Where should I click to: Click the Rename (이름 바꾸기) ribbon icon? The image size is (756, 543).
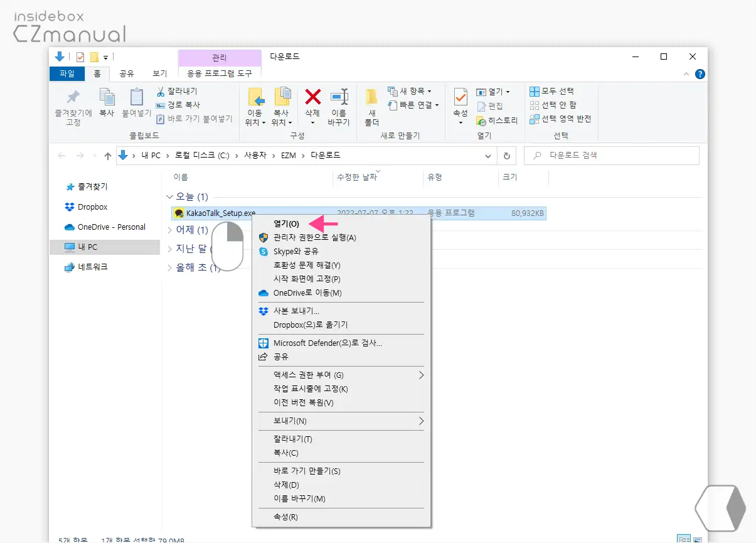(x=339, y=97)
